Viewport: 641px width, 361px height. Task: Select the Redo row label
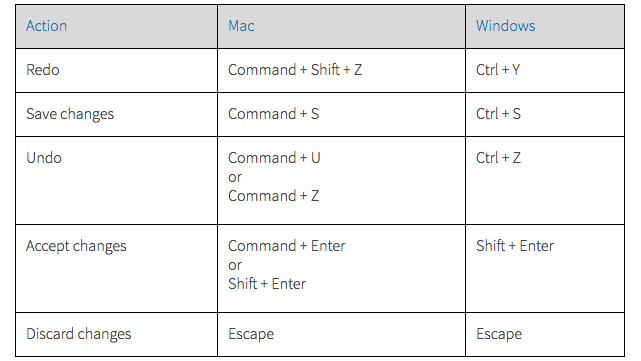coord(43,70)
